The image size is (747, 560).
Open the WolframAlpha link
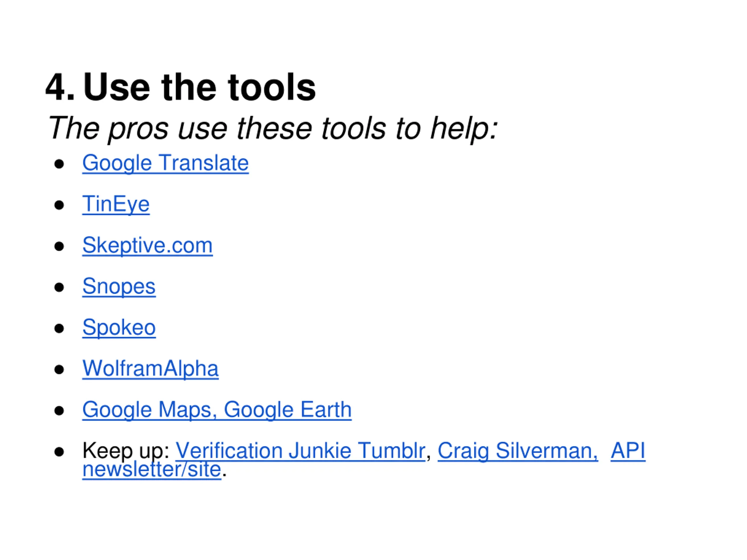[151, 369]
